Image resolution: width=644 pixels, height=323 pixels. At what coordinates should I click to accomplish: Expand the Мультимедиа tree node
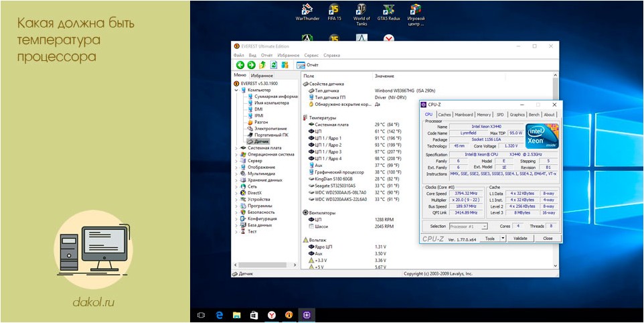(x=236, y=174)
